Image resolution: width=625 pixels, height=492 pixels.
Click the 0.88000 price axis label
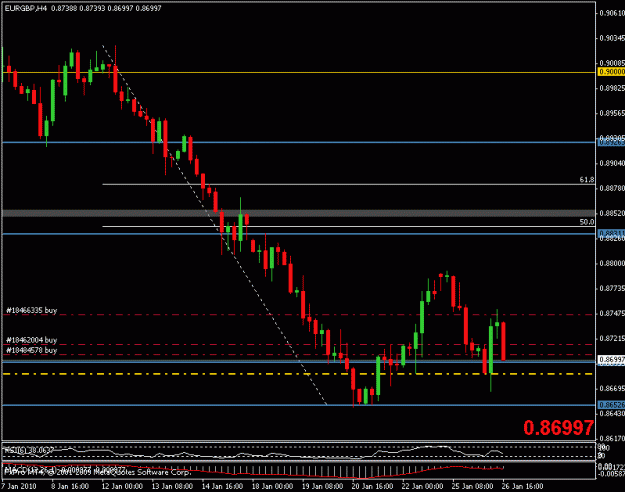click(612, 263)
